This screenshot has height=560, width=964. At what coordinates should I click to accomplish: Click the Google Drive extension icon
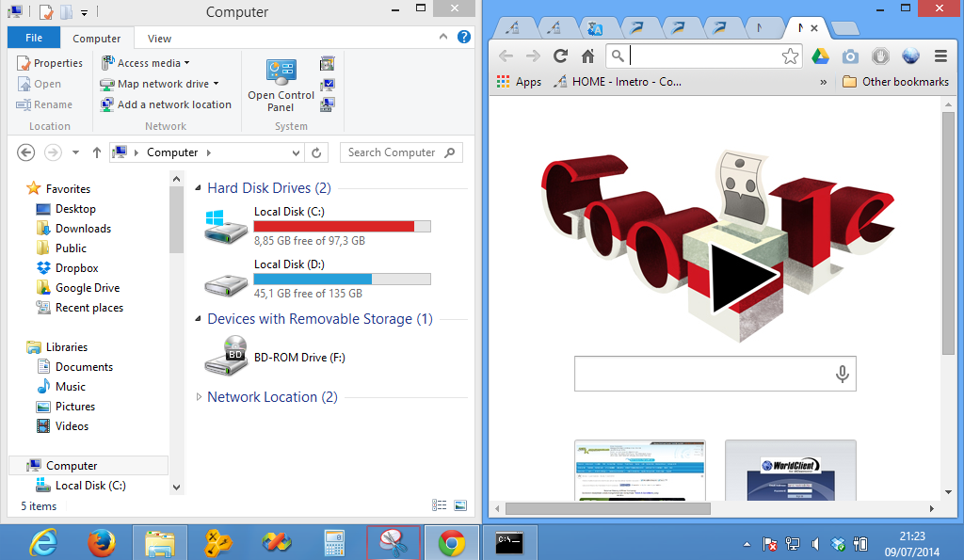820,56
